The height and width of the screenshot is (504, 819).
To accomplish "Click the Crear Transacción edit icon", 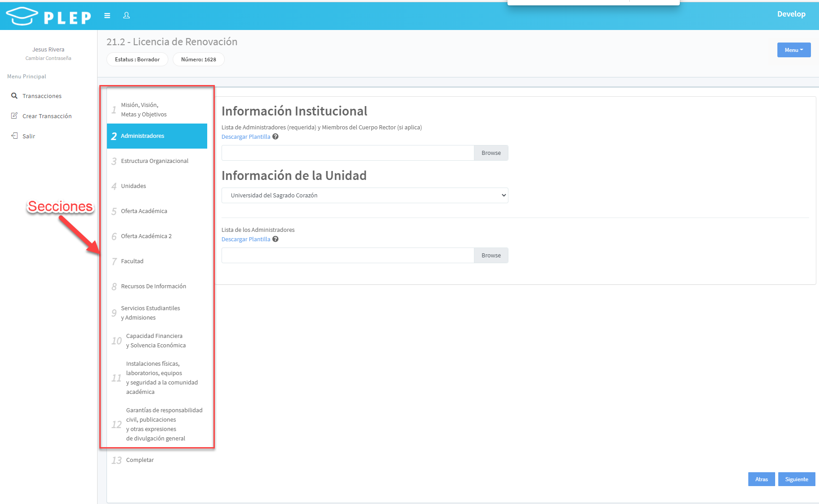I will point(14,116).
